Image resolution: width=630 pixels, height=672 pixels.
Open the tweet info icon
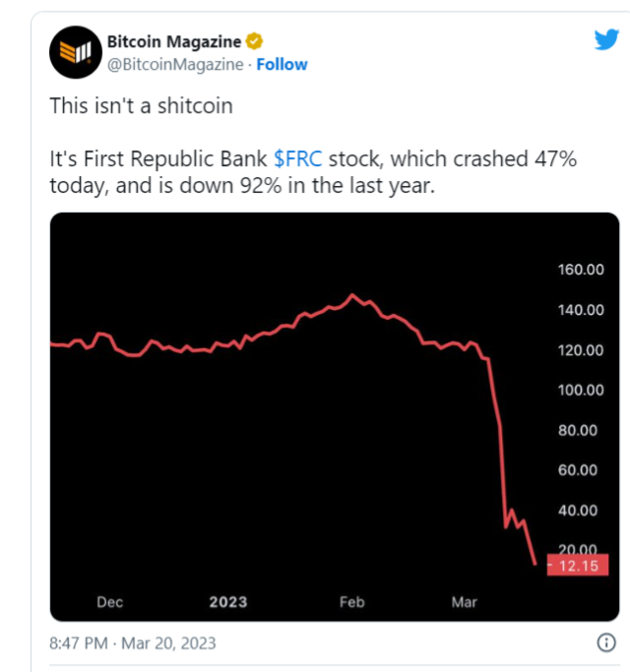[606, 643]
